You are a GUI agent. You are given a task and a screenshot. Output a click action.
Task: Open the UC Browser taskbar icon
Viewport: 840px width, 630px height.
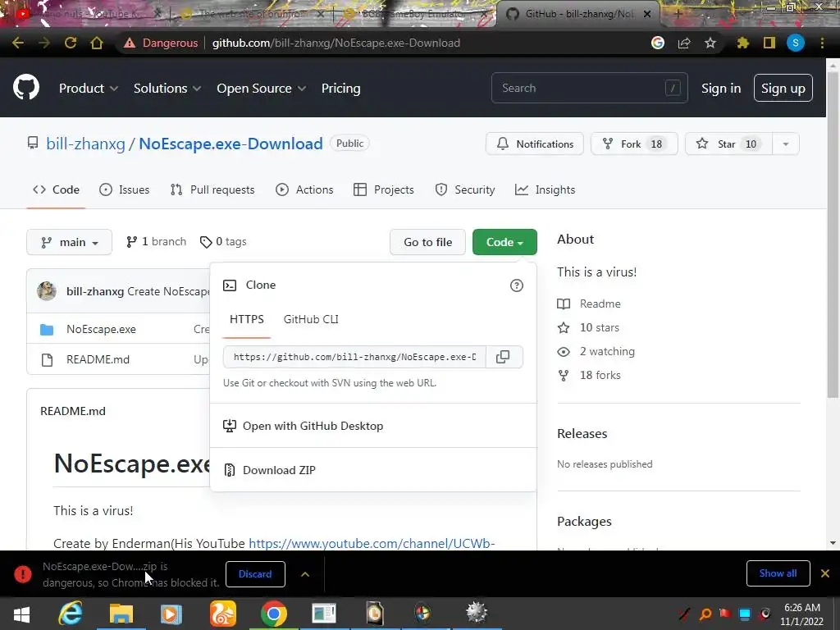click(223, 614)
